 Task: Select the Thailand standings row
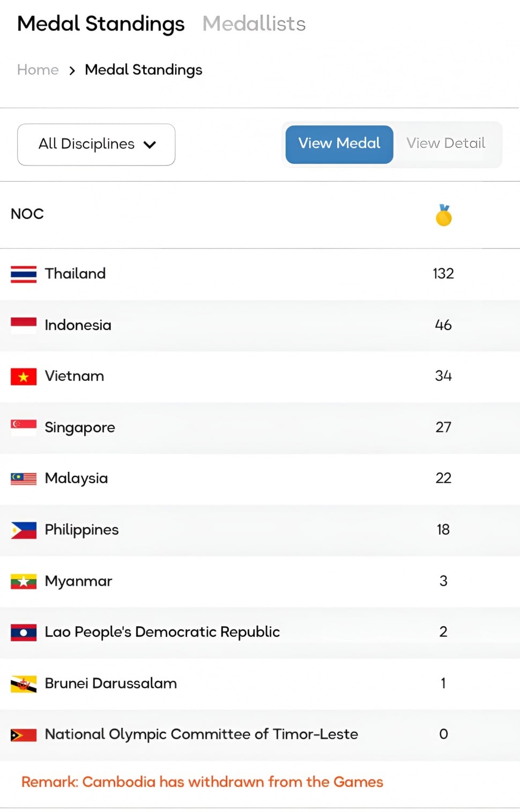pyautogui.click(x=260, y=274)
